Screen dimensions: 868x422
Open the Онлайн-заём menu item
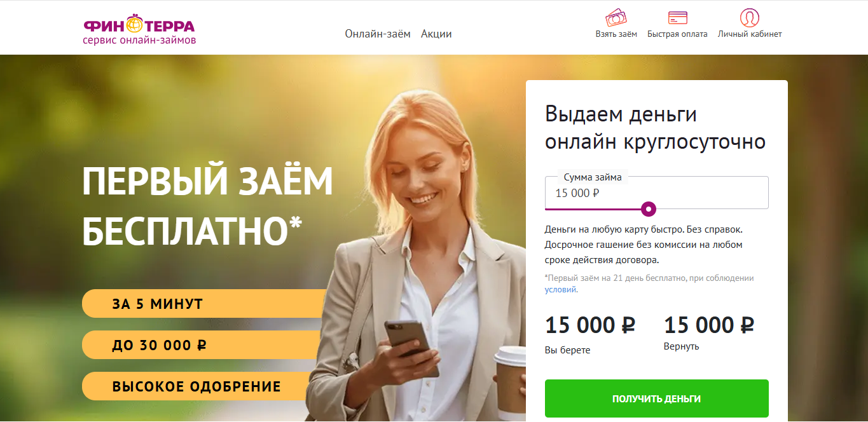tap(378, 34)
